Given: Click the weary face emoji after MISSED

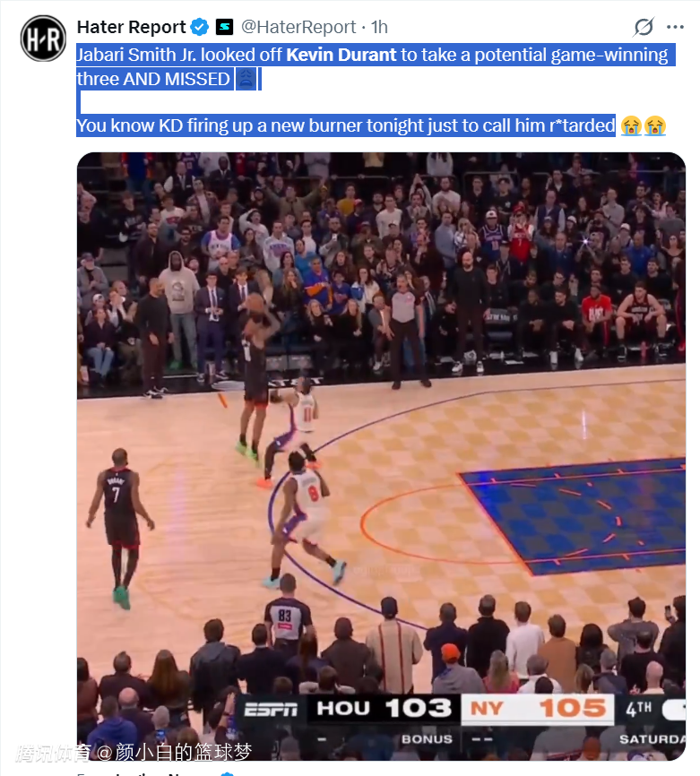Looking at the screenshot, I should [x=246, y=79].
